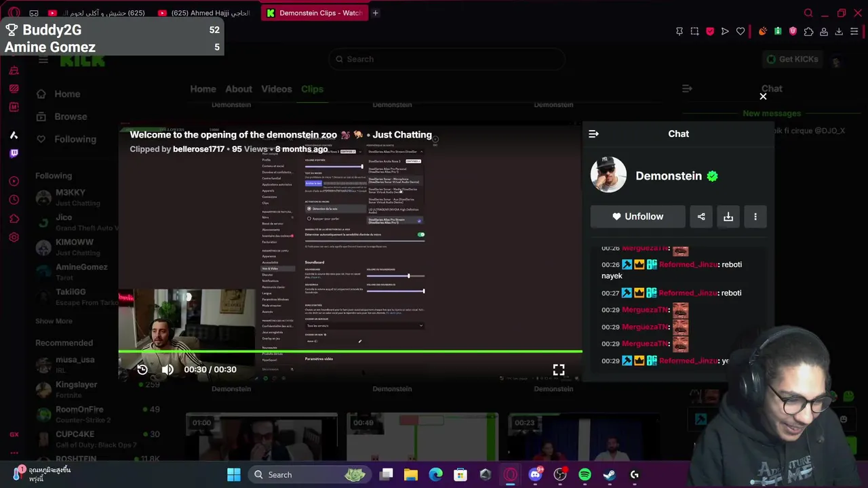Viewport: 868px width, 488px height.
Task: Open Spotify from the taskbar
Action: (x=585, y=474)
